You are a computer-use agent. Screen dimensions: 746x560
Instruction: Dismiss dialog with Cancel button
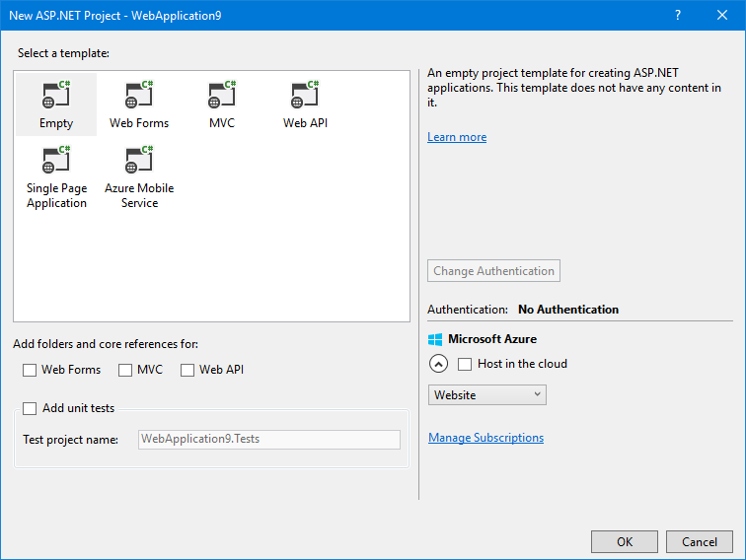click(x=700, y=542)
